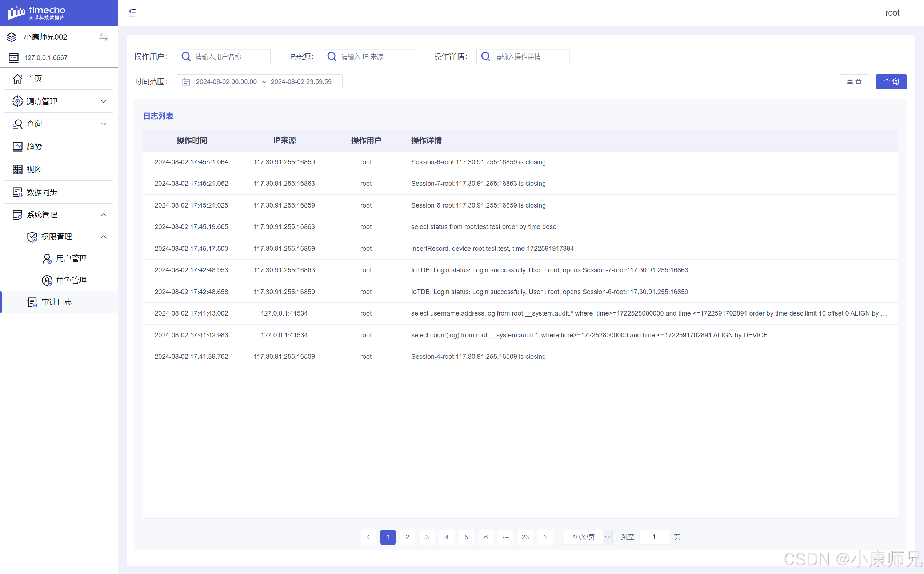Open the 数据同步 menu item
The image size is (924, 574).
click(x=59, y=192)
